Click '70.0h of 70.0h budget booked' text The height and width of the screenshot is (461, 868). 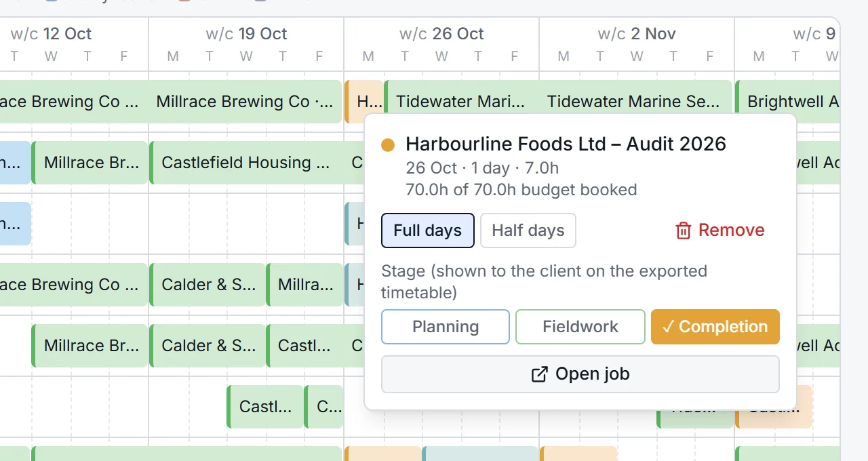click(521, 190)
